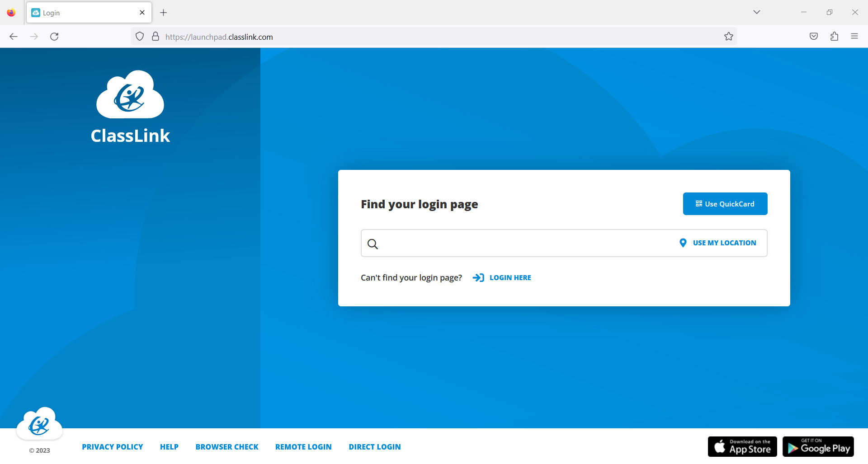Open the Privacy Policy link
Viewport: 868px width, 464px height.
coord(112,447)
